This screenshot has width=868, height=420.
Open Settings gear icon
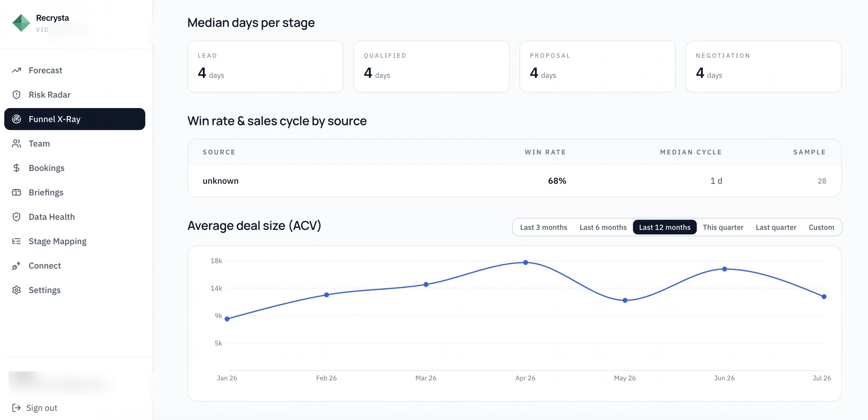pos(16,290)
